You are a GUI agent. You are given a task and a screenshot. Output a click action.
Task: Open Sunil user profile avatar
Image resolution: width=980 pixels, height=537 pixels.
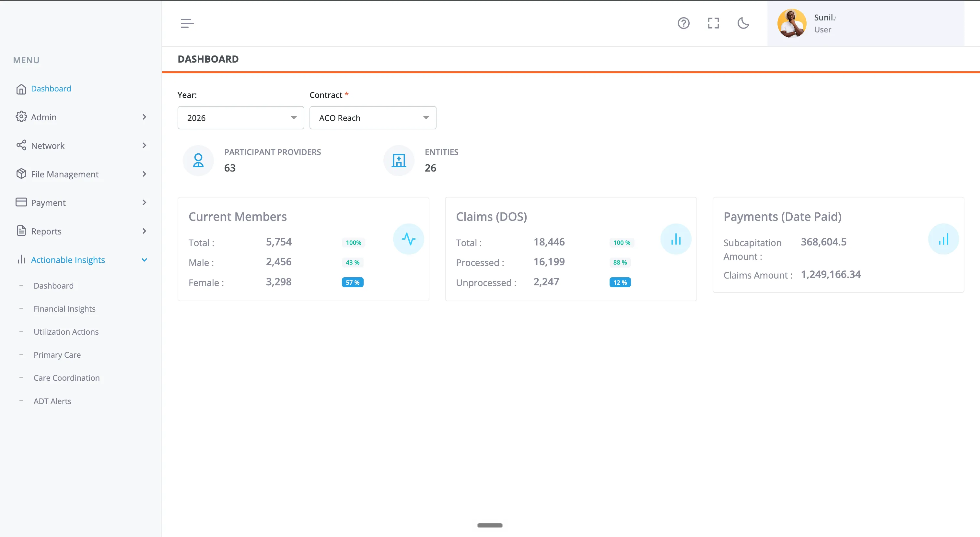click(x=792, y=23)
